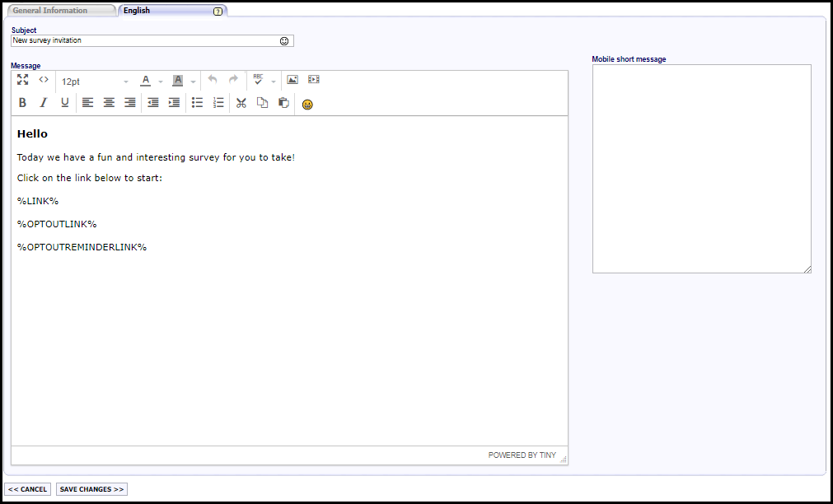Click the Undo arrow icon
The width and height of the screenshot is (833, 504).
[x=213, y=80]
